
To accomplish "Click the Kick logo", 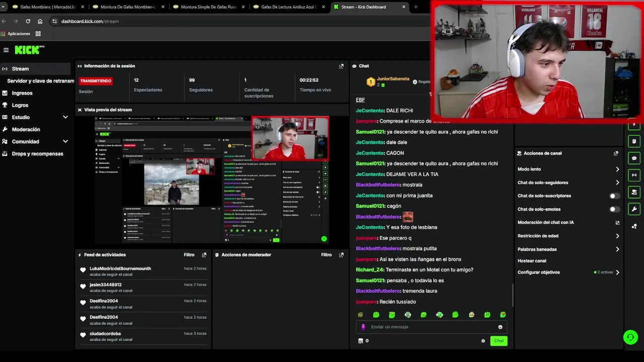I will pos(29,50).
